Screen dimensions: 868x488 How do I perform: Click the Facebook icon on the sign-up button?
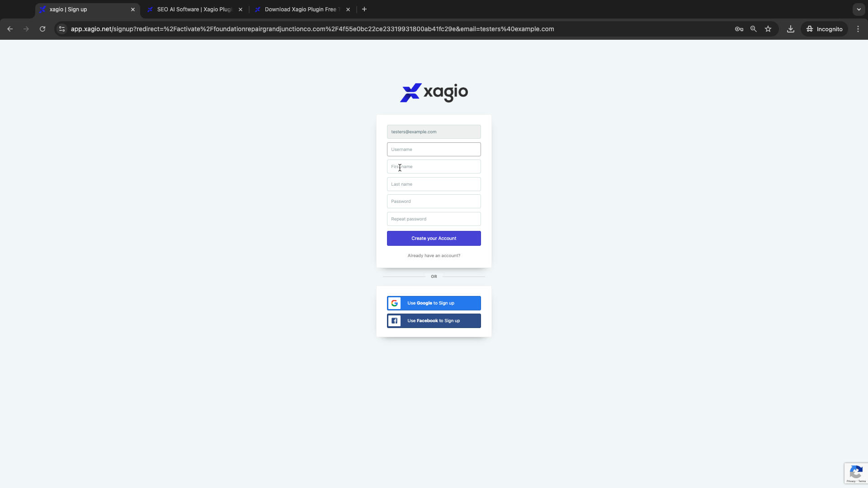point(394,321)
